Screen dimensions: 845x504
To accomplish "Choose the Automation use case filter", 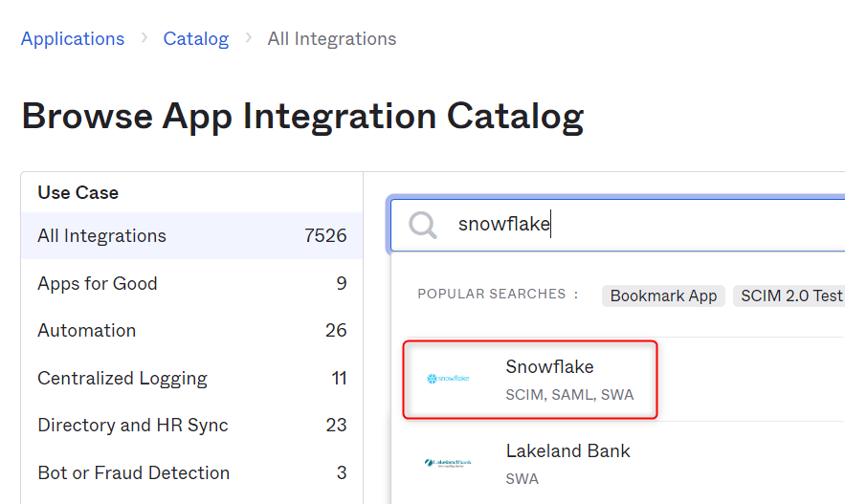I will tap(191, 330).
